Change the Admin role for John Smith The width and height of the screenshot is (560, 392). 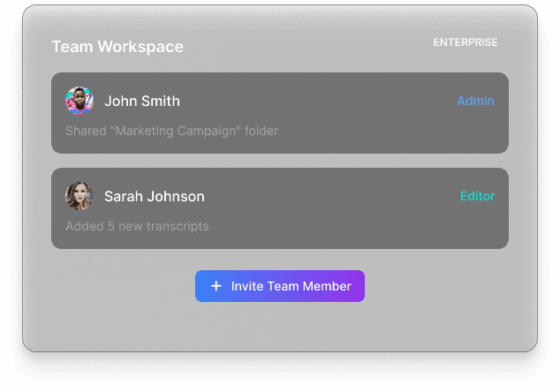(475, 101)
